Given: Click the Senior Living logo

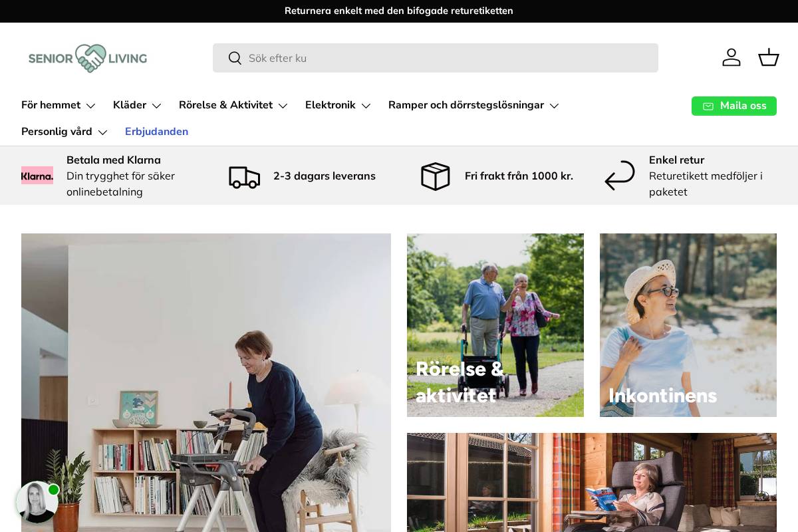Looking at the screenshot, I should pyautogui.click(x=87, y=58).
